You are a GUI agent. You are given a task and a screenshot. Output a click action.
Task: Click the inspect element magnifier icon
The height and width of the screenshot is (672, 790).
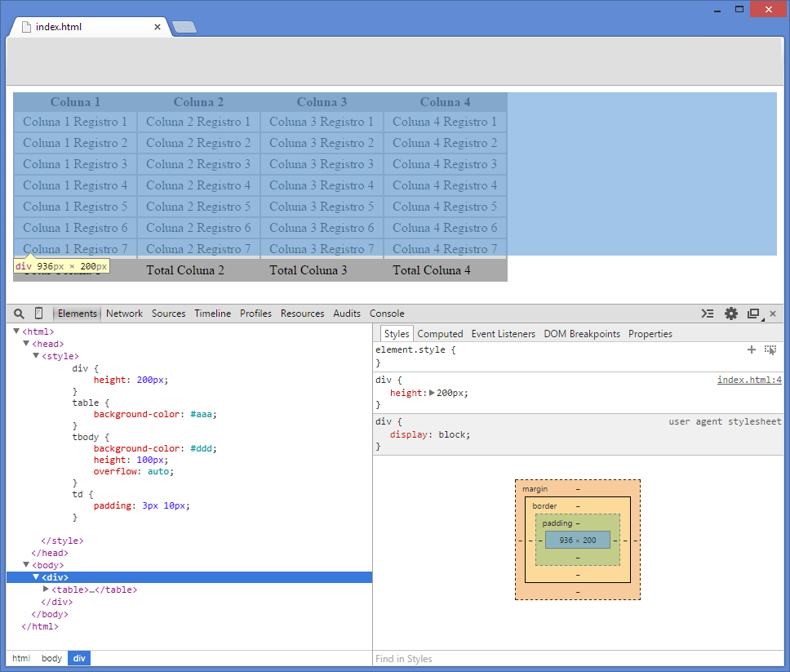(19, 314)
